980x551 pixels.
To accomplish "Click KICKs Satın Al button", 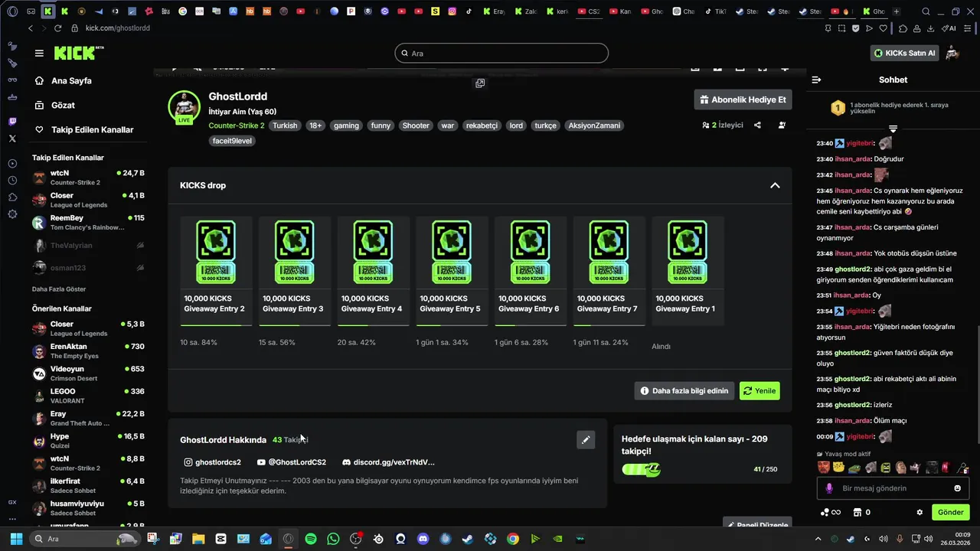I will [904, 53].
